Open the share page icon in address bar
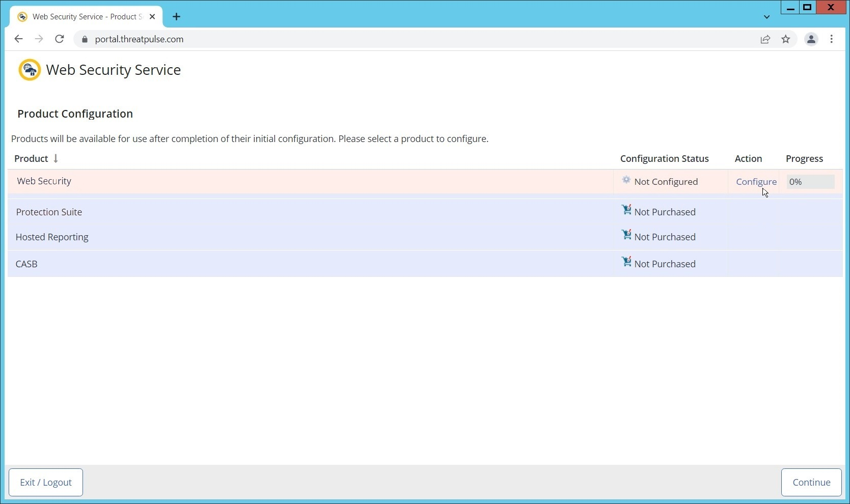The width and height of the screenshot is (850, 504). click(765, 39)
